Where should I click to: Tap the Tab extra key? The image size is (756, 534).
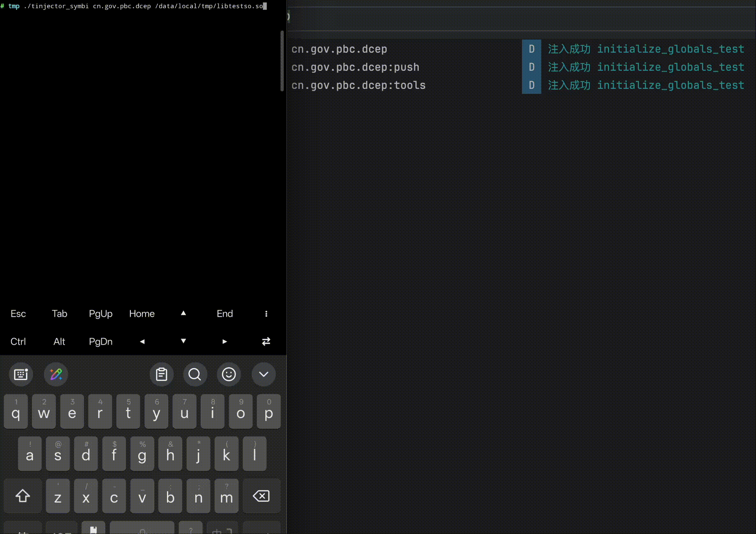tap(59, 314)
